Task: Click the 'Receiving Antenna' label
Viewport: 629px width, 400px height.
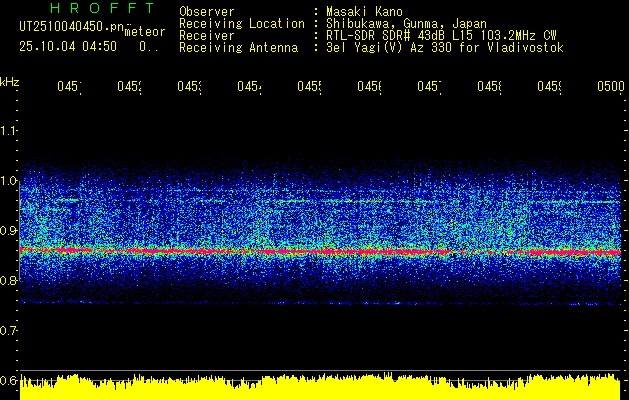Action: point(238,48)
